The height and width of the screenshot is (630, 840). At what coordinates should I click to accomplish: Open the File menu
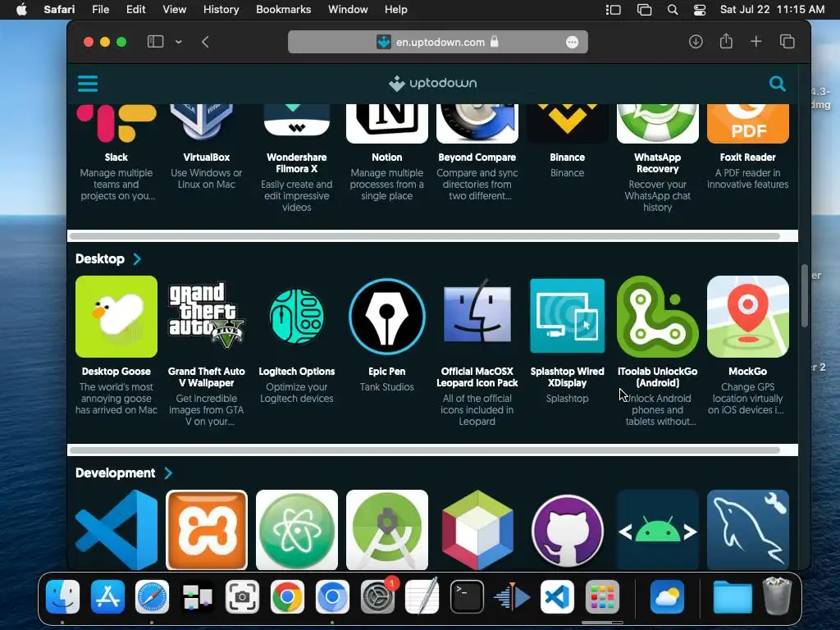[x=101, y=10]
